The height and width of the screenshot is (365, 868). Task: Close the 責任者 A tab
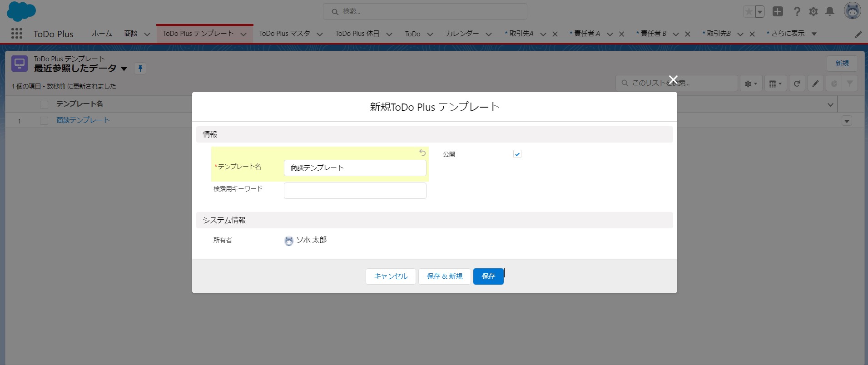tap(622, 34)
